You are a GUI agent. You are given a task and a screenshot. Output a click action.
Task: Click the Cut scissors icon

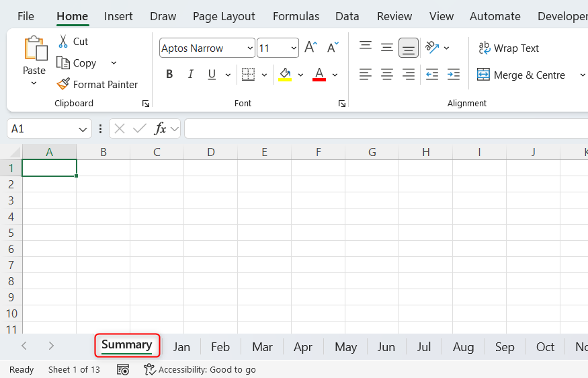(x=63, y=41)
